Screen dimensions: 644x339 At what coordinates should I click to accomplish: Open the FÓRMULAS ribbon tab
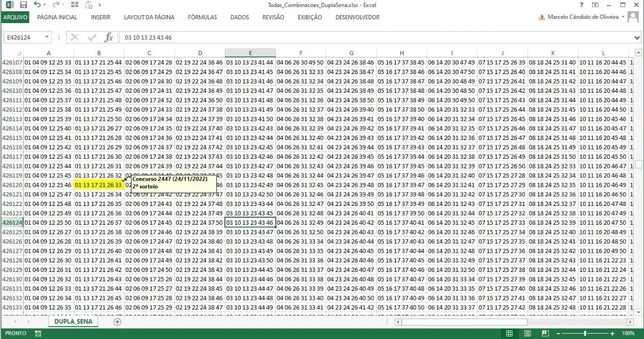(x=202, y=17)
